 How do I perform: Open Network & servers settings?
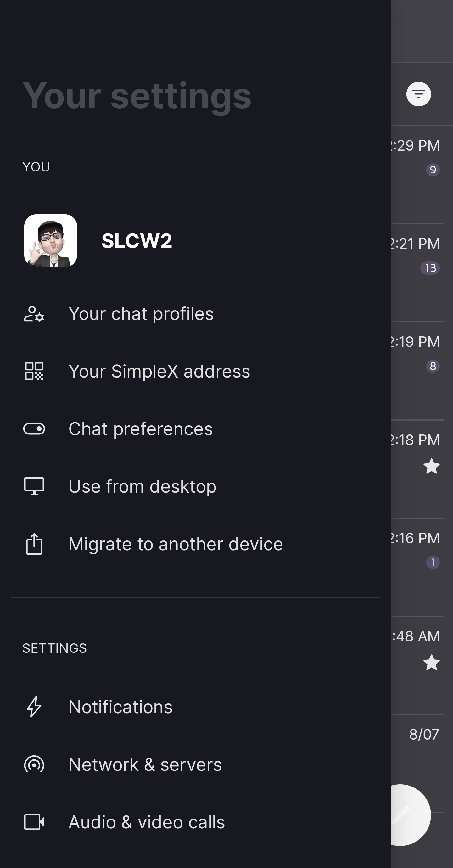pos(145,764)
